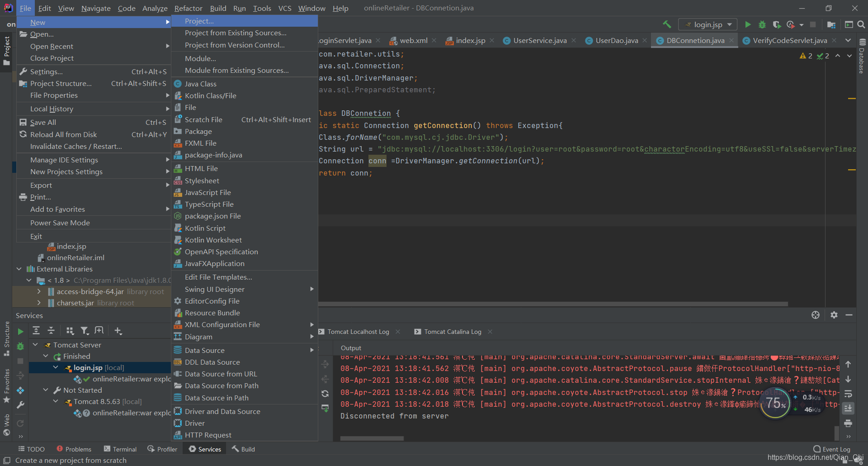Toggle Power Save Mode in File menu
Image resolution: width=868 pixels, height=466 pixels.
point(94,223)
